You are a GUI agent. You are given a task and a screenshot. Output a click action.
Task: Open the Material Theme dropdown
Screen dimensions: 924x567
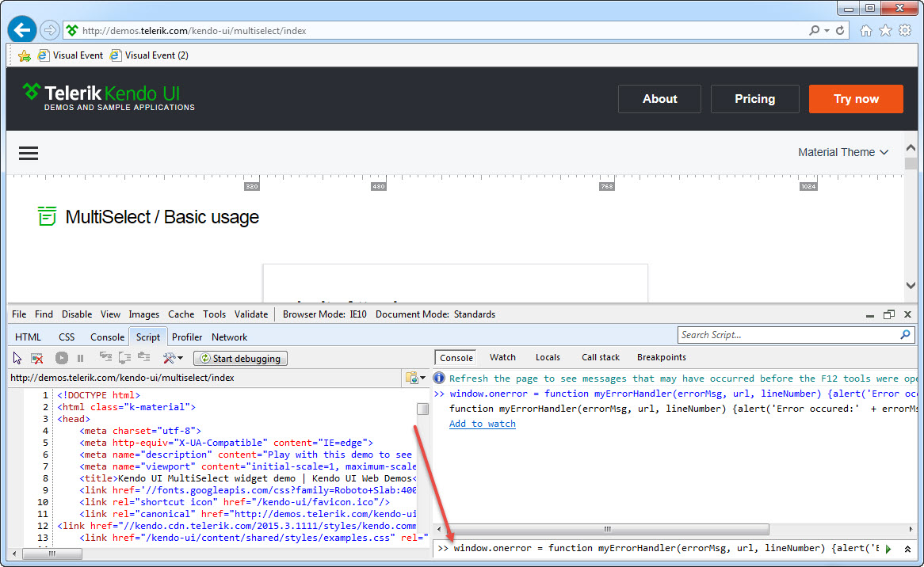[x=843, y=152]
